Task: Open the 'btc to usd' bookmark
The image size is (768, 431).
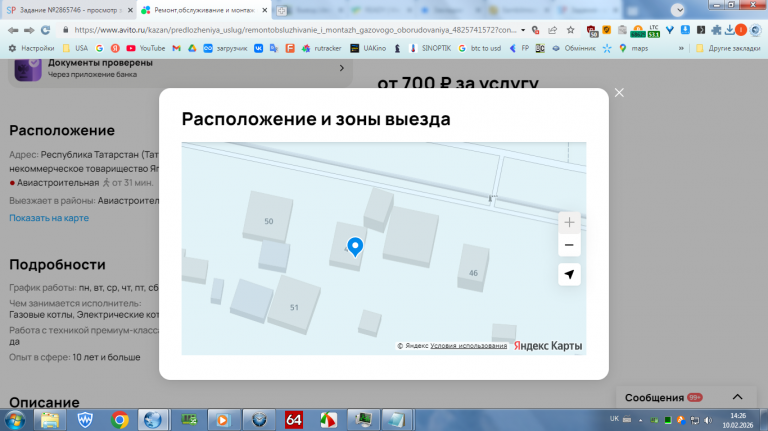Action: [x=480, y=48]
